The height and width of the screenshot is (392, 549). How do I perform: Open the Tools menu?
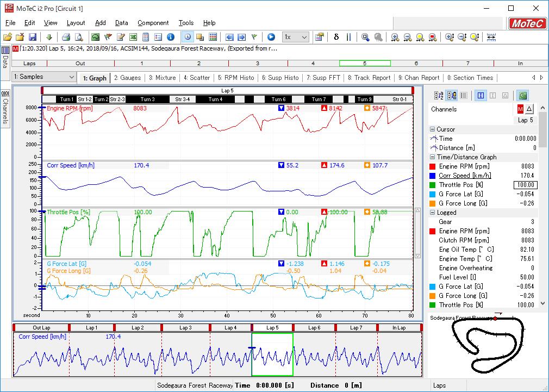pyautogui.click(x=186, y=23)
